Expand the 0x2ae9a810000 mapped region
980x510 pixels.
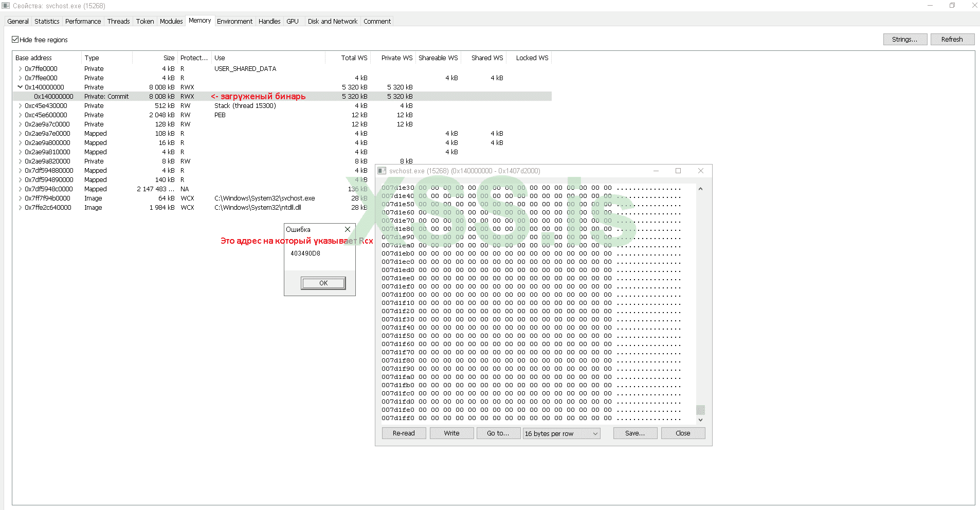[x=20, y=152]
